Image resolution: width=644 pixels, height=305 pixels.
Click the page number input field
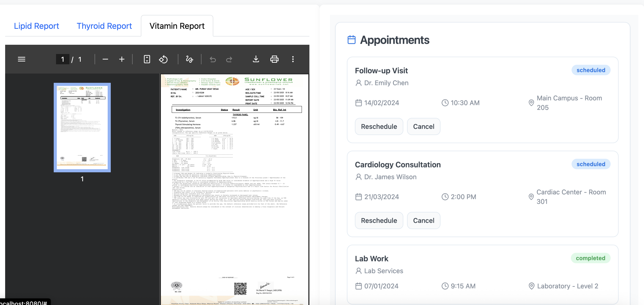tap(62, 59)
